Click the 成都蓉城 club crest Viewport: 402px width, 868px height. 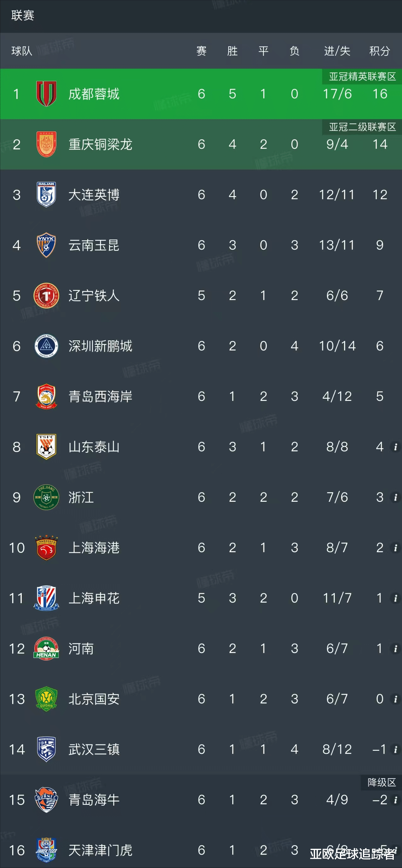coord(46,94)
